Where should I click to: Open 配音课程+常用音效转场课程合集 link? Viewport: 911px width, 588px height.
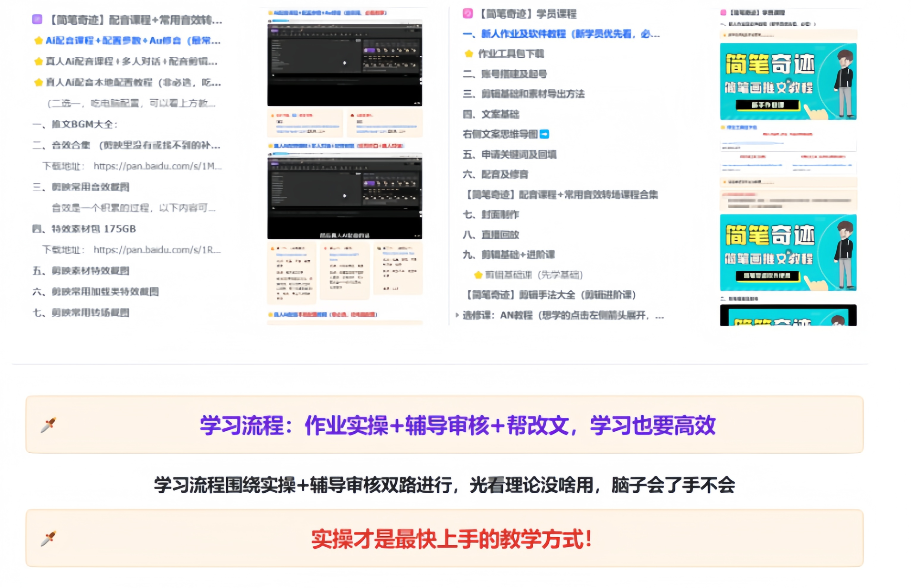(x=562, y=195)
